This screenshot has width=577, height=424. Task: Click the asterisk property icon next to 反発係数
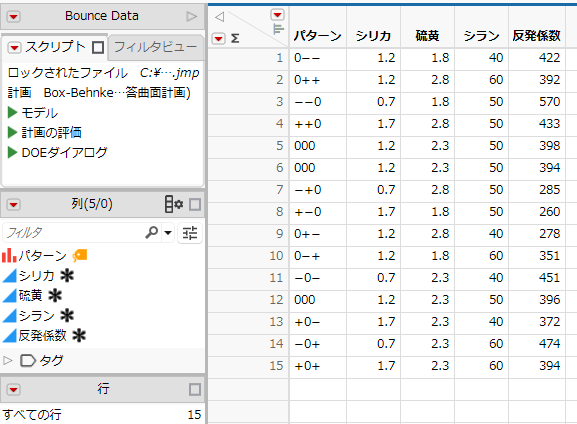tap(79, 335)
